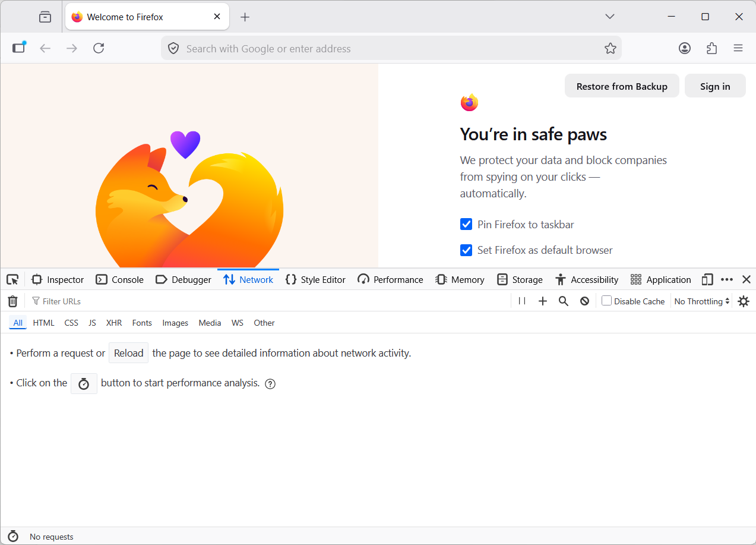Open the Accessibility panel
This screenshot has width=756, height=545.
(x=587, y=279)
